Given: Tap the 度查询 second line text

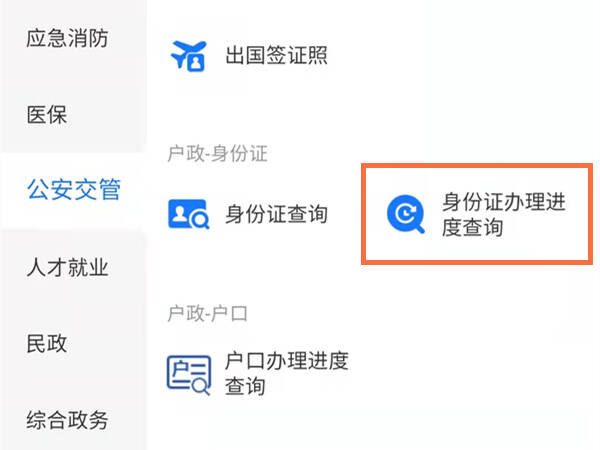Looking at the screenshot, I should [x=472, y=227].
